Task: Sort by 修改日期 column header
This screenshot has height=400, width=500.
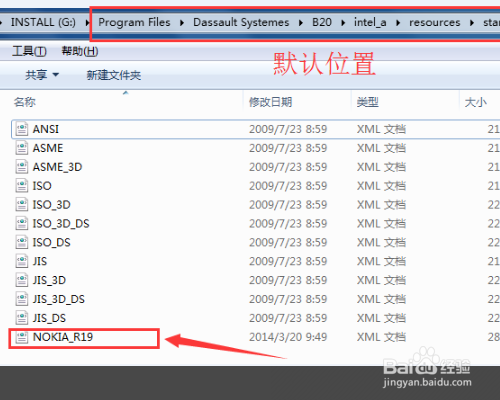Action: (271, 102)
